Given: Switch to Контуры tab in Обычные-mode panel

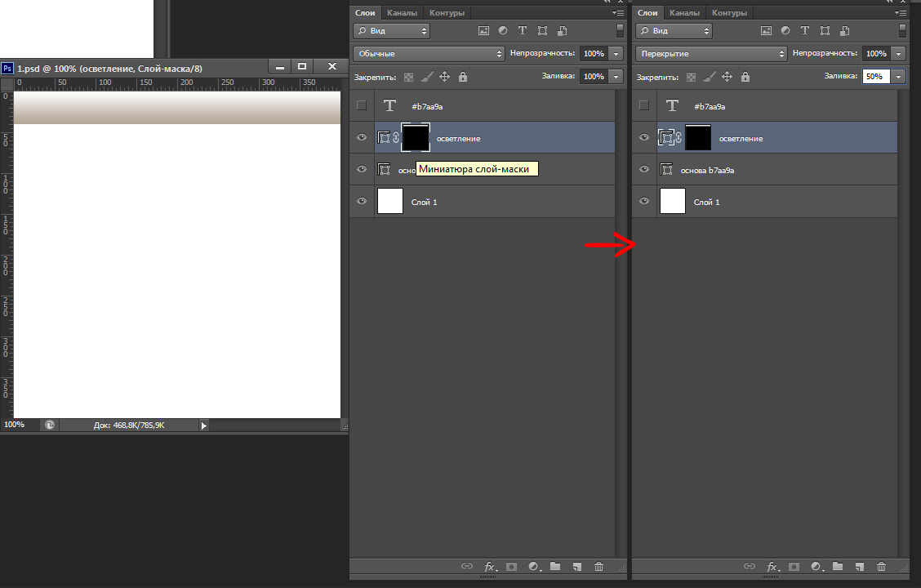Looking at the screenshot, I should (x=447, y=12).
